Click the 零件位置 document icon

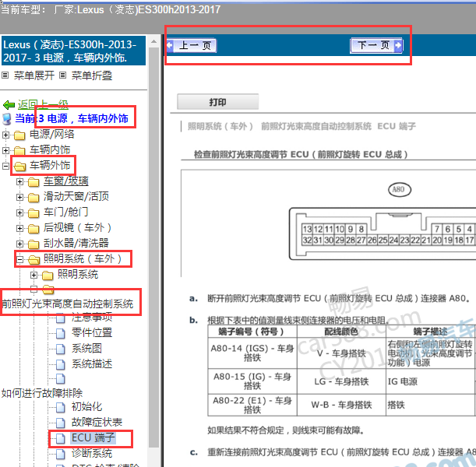click(61, 333)
